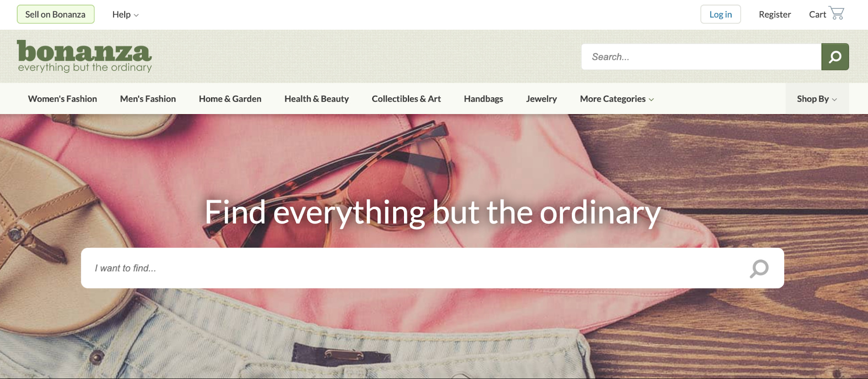
Task: Open the Women's Fashion category
Action: click(x=63, y=99)
